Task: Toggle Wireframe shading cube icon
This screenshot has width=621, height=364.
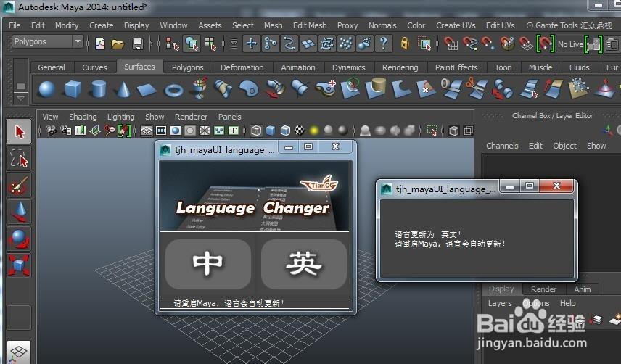Action: (256, 131)
